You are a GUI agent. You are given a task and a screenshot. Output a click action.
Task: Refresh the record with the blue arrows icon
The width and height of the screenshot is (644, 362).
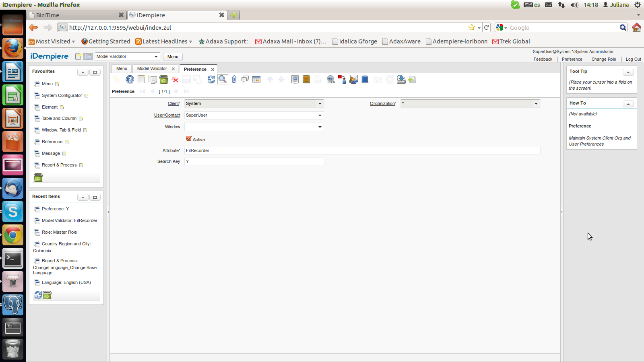point(211,79)
